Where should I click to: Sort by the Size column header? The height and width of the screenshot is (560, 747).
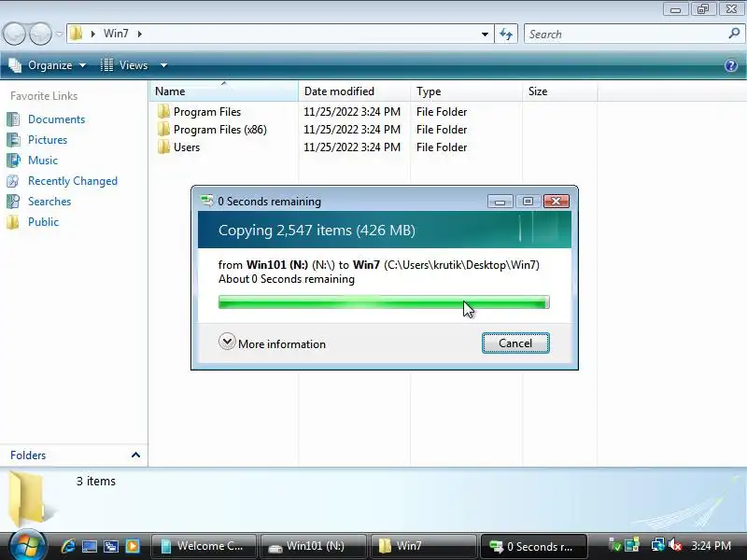559,91
